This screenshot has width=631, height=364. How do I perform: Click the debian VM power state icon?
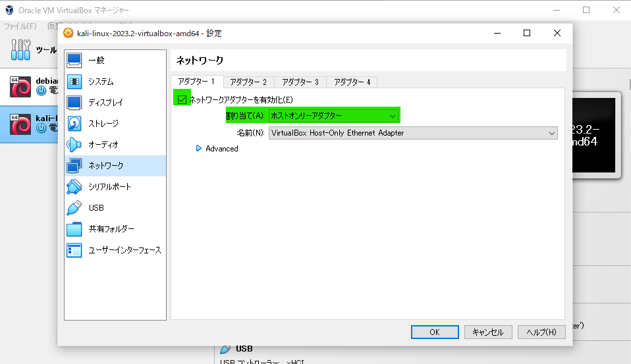[x=41, y=90]
